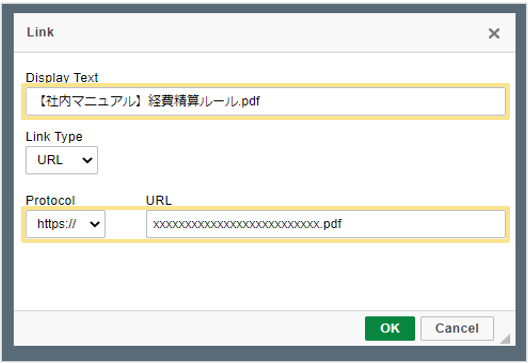This screenshot has height=363, width=528.
Task: Click the dialog resize grip corner
Action: [505, 339]
